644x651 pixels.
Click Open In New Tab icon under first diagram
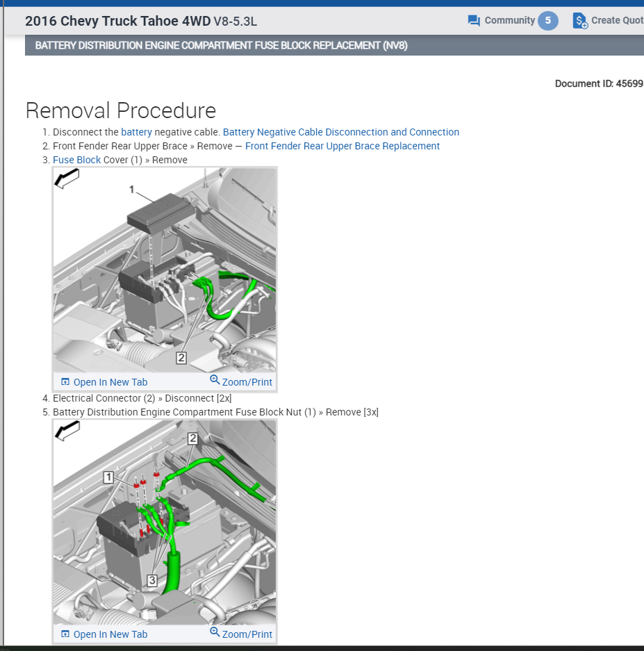click(65, 382)
